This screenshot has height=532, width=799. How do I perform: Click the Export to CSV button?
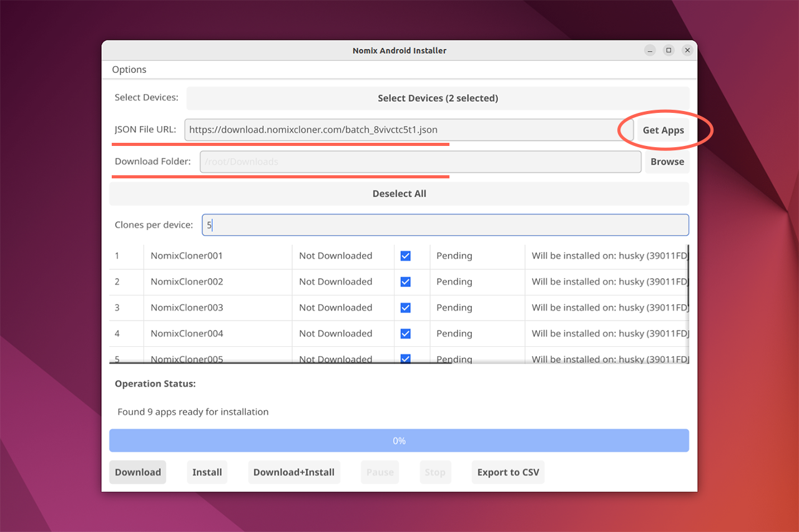(x=508, y=472)
